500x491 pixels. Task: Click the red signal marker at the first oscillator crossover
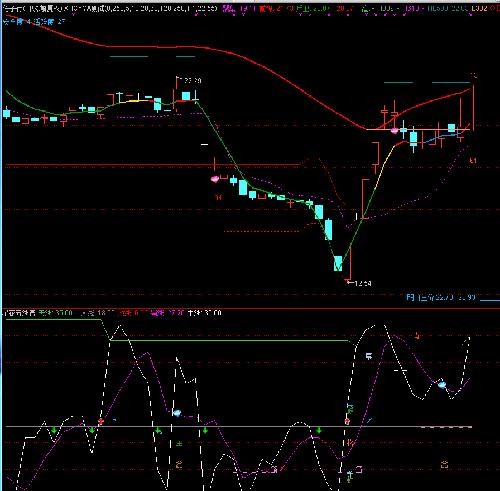[x=101, y=422]
